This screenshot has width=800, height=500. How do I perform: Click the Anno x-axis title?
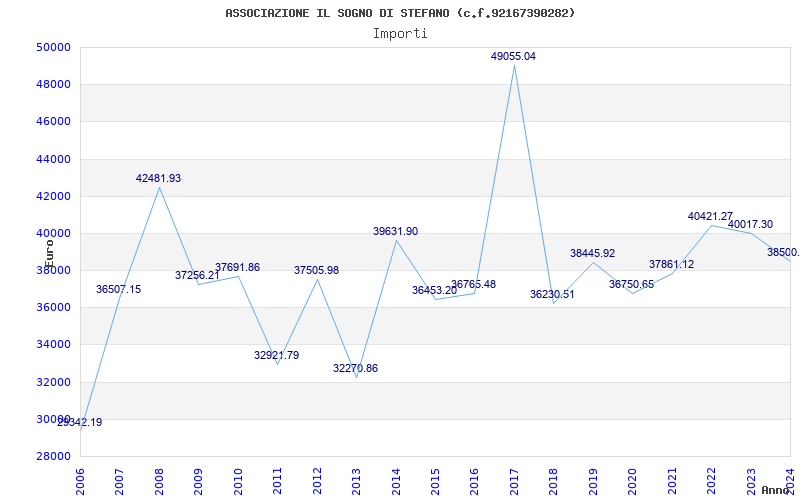coord(774,490)
